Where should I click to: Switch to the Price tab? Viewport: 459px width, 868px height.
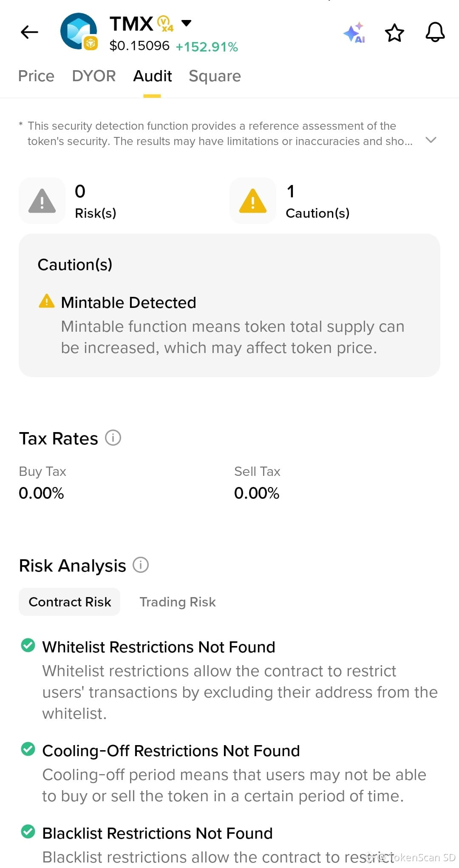click(37, 76)
